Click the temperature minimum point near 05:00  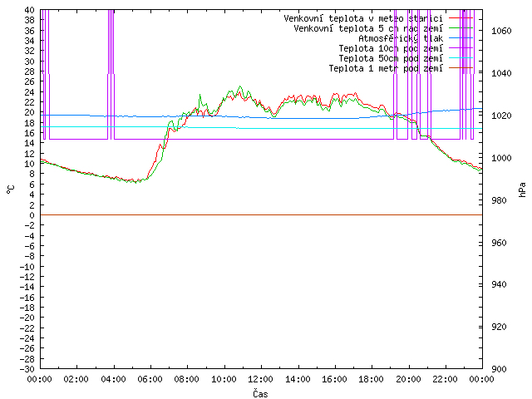point(136,183)
